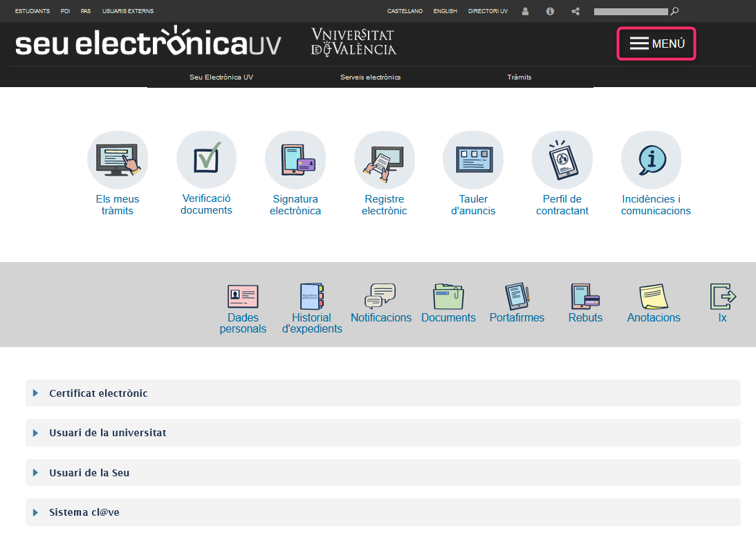Click the Rebuts payment icon
Image resolution: width=756 pixels, height=542 pixels.
coord(585,297)
